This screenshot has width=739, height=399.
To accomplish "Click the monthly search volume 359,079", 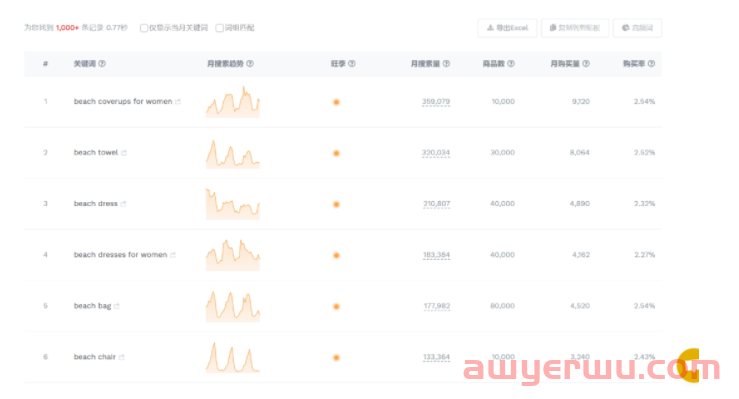I will (436, 102).
